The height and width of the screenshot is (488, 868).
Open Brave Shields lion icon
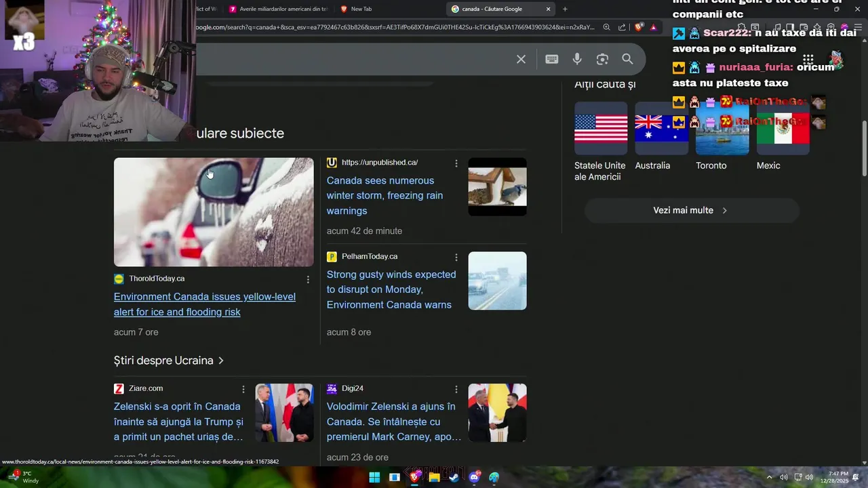(638, 27)
